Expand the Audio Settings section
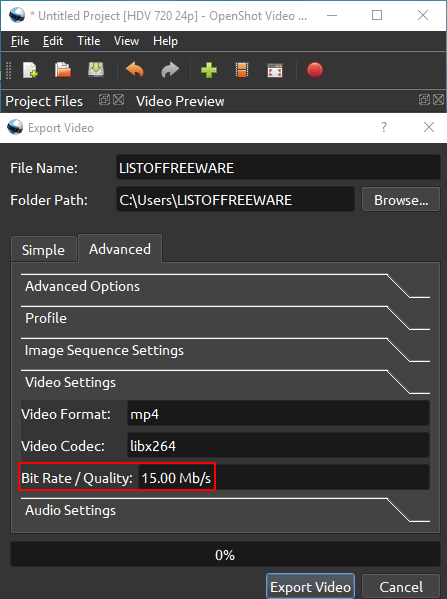Viewport: 447px width, 599px height. pos(225,510)
